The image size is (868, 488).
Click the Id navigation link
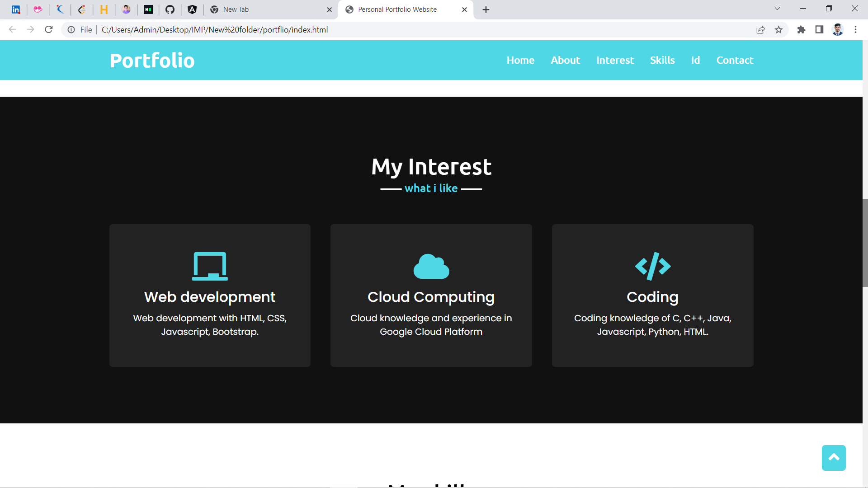695,60
